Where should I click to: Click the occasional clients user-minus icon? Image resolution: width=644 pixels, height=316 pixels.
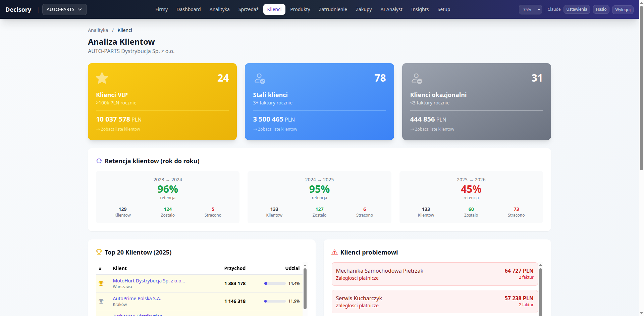(417, 79)
